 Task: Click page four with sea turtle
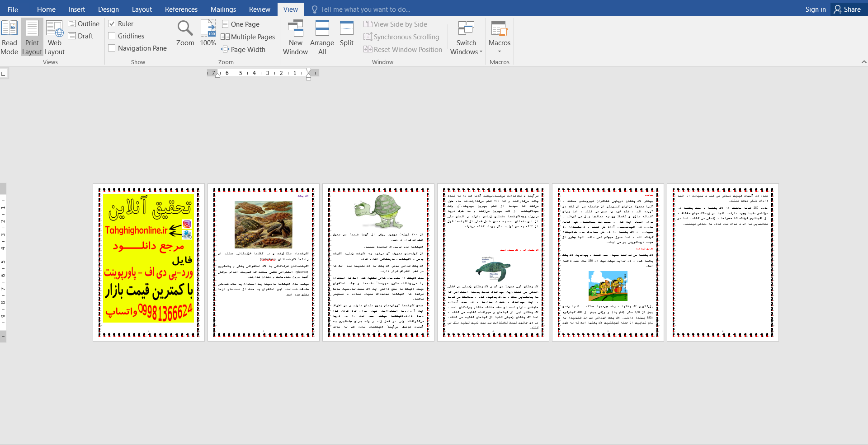(493, 262)
